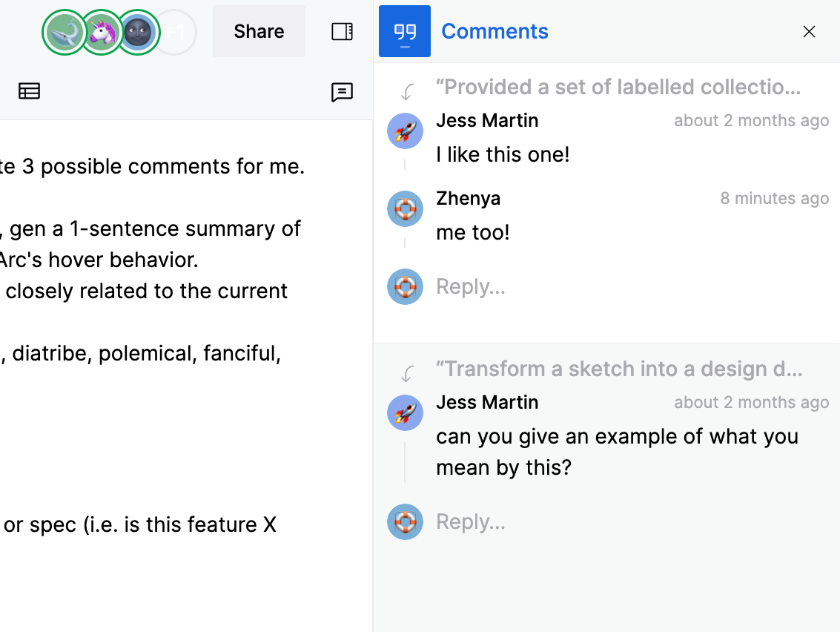Click the blue quotation Comments badge icon
This screenshot has height=632, width=840.
pos(404,31)
